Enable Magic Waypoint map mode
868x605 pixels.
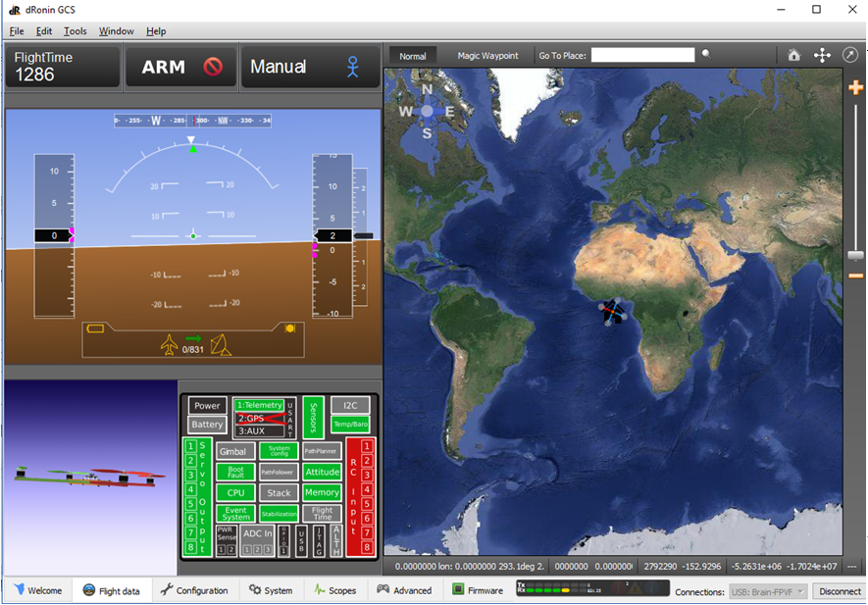click(x=487, y=56)
